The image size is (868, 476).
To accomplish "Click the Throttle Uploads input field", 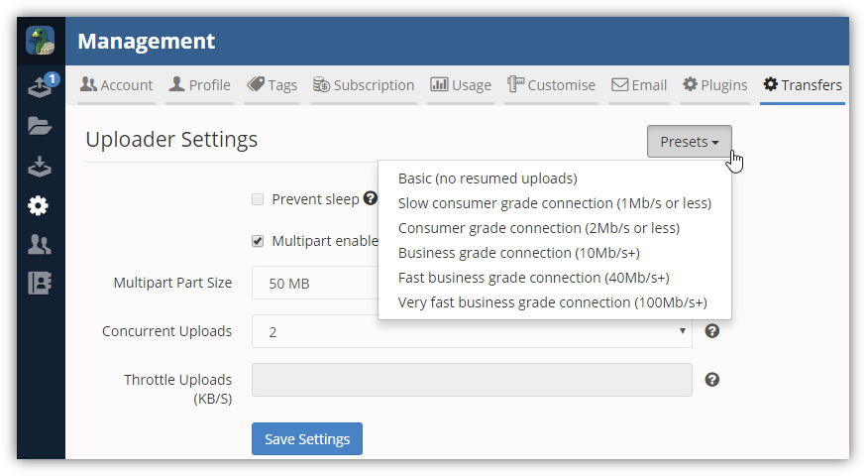I will (x=472, y=380).
